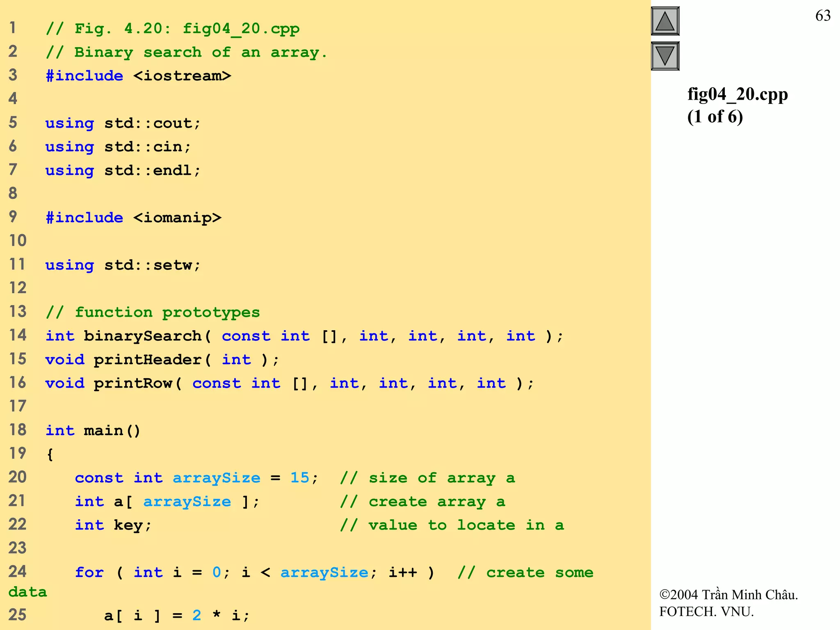This screenshot has height=630, width=840.
Task: Click the '#include <iostream>' line
Action: click(138, 76)
